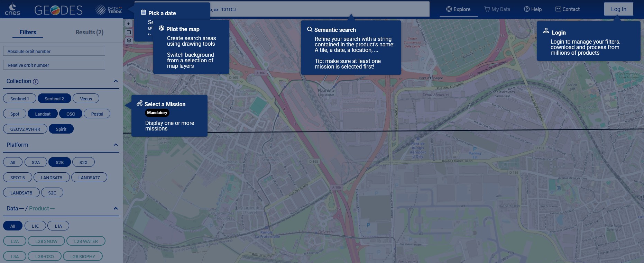Toggle the OSO collection
Viewport: 644px width, 263px height.
click(x=71, y=114)
